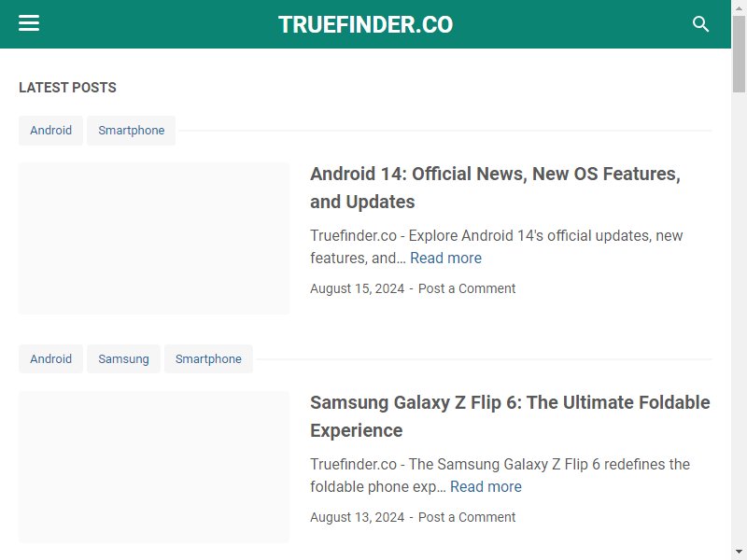747x560 pixels.
Task: Click the vertical scrollbar thumb
Action: point(739,53)
